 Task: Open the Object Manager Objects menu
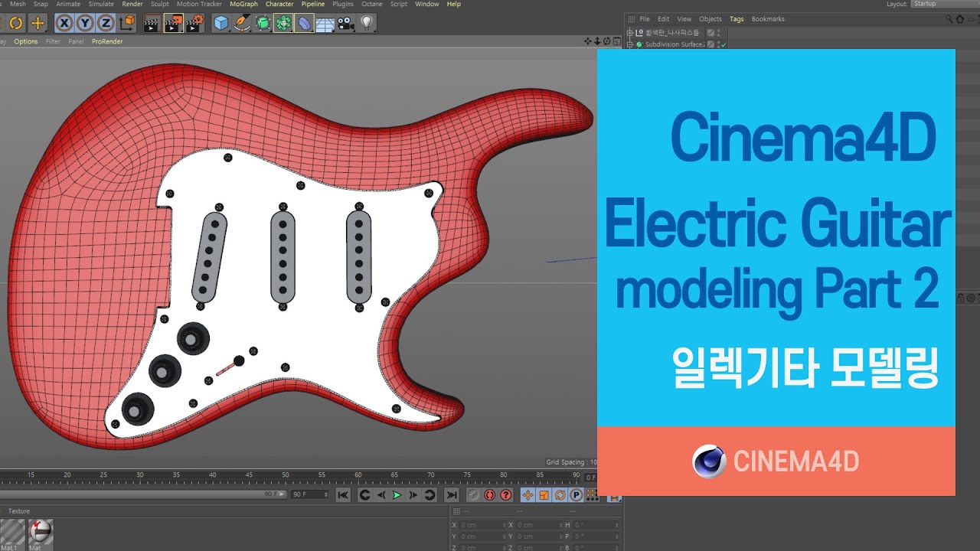click(x=710, y=19)
